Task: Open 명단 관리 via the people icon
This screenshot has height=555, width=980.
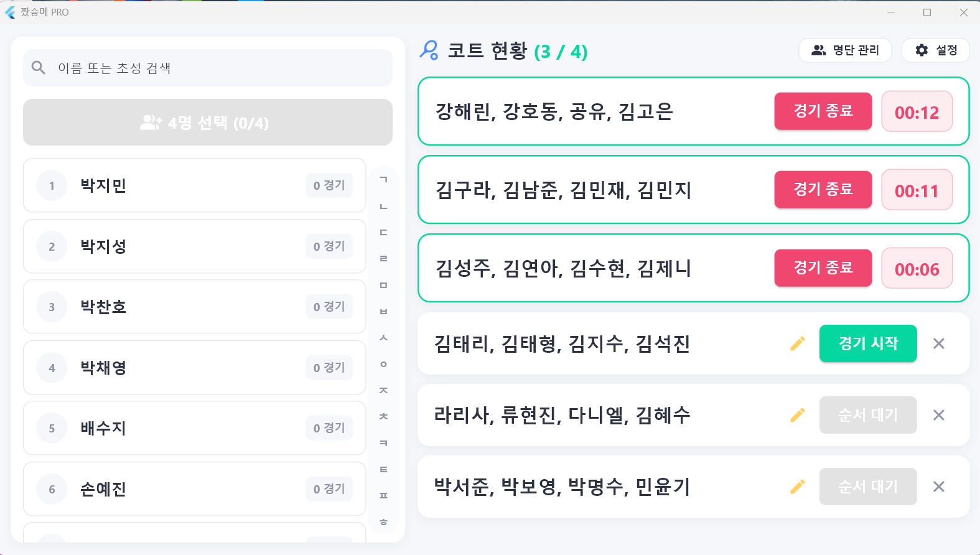Action: [819, 50]
